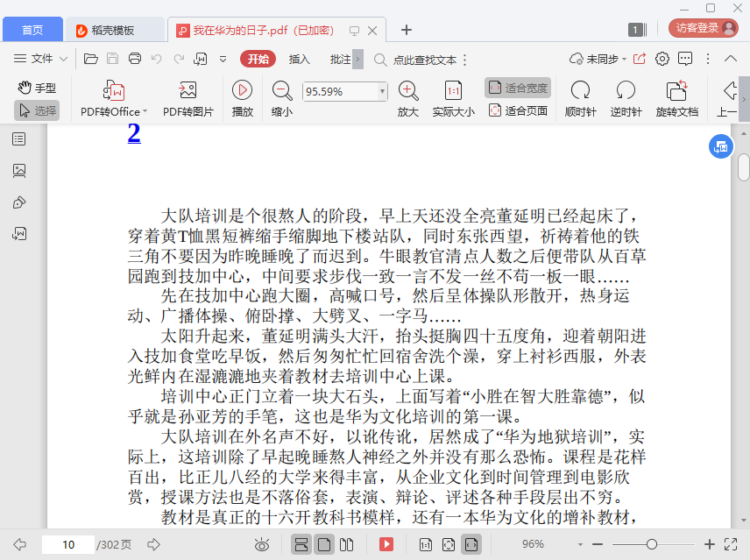The image size is (750, 560).
Task: Click PDF转图片 conversion tool
Action: pos(188,98)
